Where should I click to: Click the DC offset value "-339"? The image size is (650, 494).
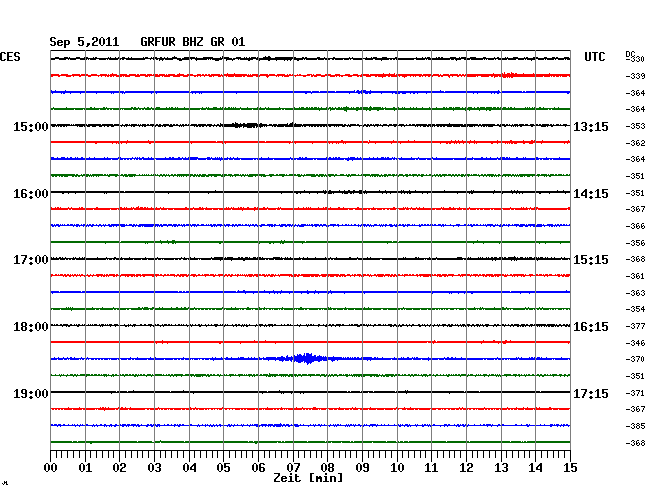(x=635, y=76)
